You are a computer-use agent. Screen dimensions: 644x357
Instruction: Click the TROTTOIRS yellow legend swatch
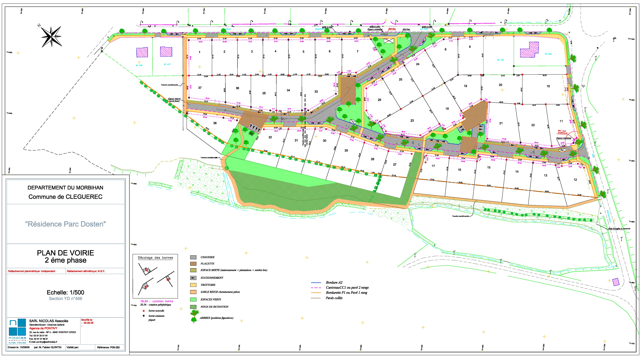(x=193, y=285)
